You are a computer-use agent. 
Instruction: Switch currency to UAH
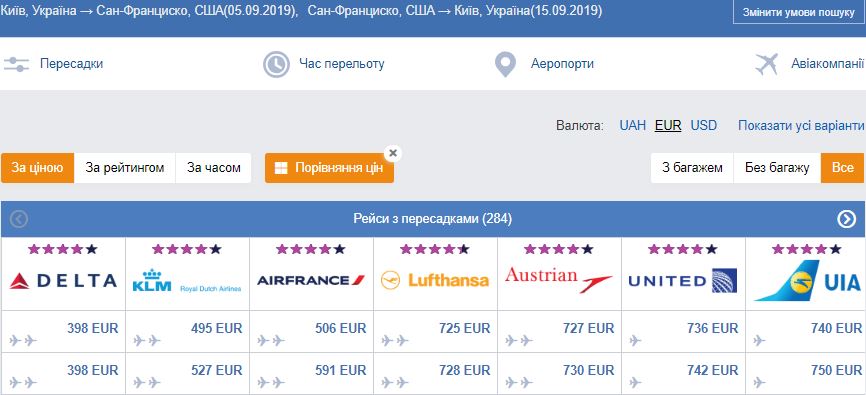[632, 125]
